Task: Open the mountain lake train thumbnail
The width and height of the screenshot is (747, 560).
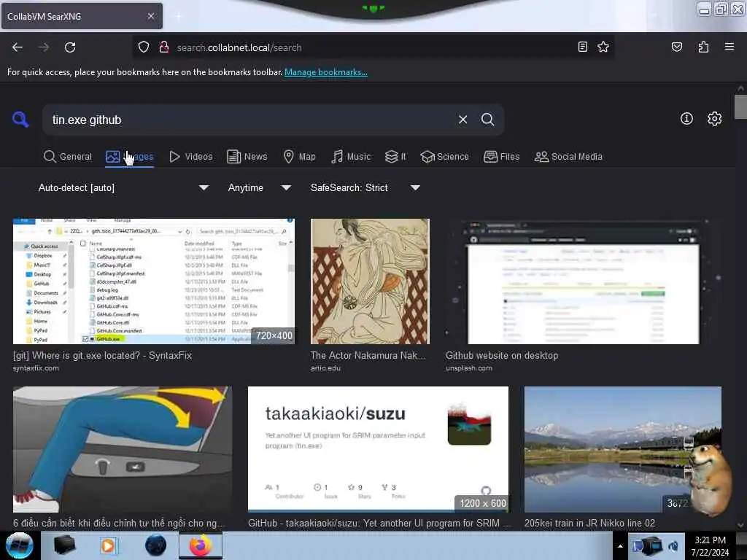Action: (623, 449)
